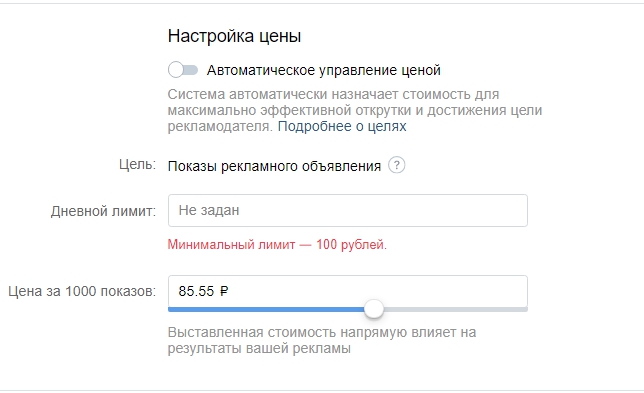Click the Цена за 1000 показов label
This screenshot has width=644, height=393.
[x=82, y=291]
